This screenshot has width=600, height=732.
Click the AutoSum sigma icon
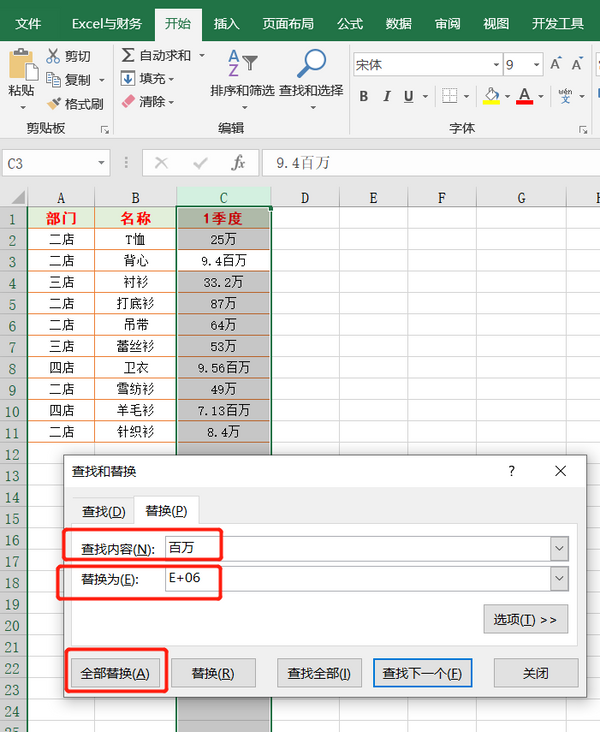[x=128, y=55]
